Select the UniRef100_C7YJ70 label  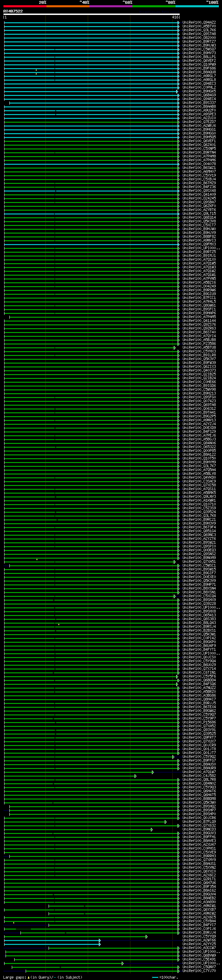(x=199, y=971)
